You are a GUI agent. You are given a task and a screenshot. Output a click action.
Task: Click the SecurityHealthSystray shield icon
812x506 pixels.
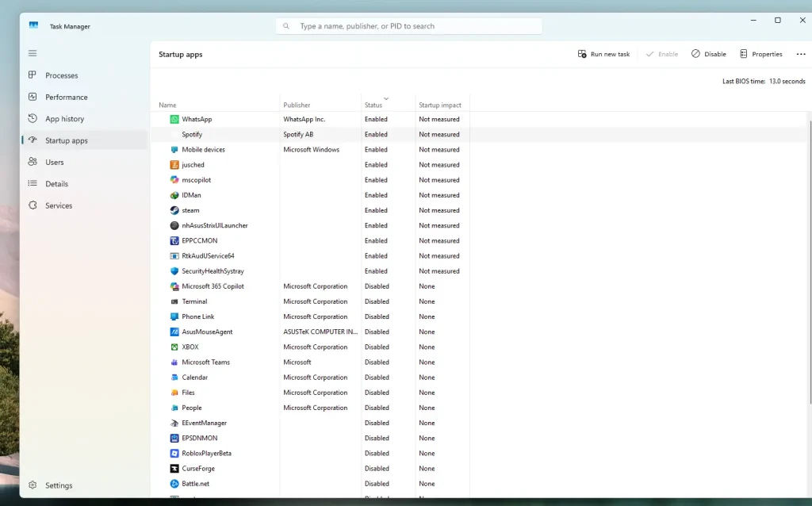(x=174, y=271)
